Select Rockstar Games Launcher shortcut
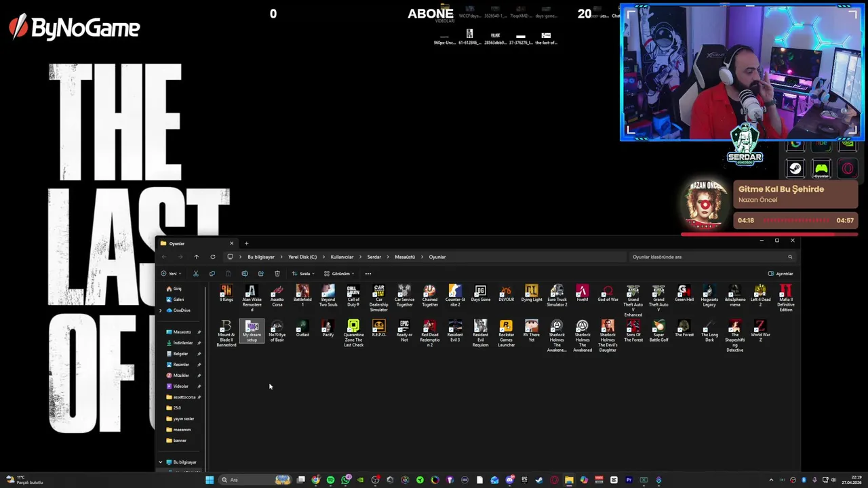 pyautogui.click(x=506, y=333)
